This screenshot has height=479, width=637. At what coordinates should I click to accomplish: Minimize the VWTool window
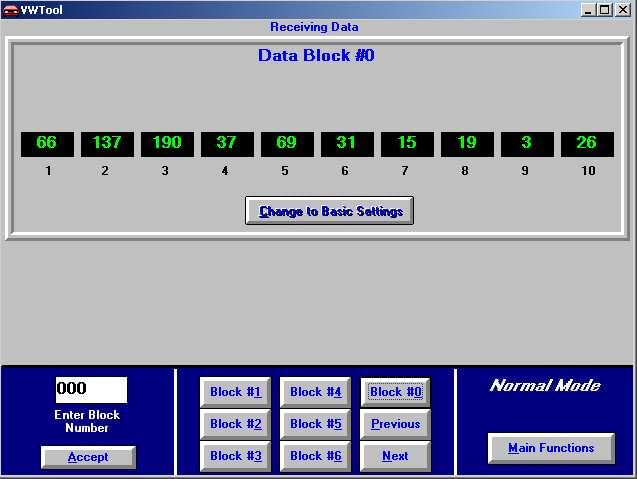point(589,9)
